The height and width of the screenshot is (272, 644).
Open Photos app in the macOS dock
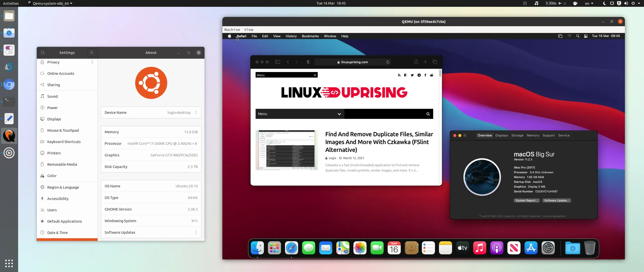coord(360,248)
